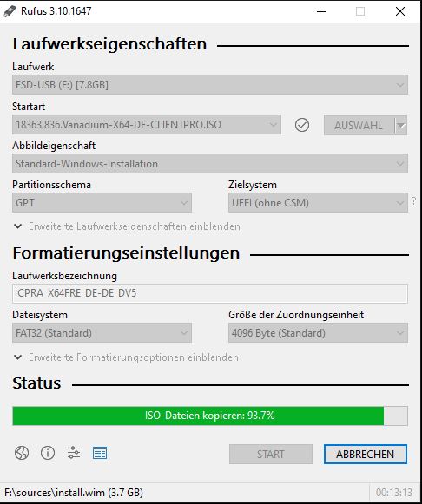Click the F:\sources\install.wim status text
422x504 pixels.
point(74,493)
